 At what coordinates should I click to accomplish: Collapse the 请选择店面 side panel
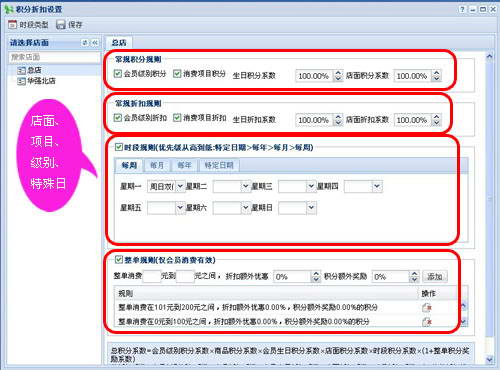click(x=95, y=43)
